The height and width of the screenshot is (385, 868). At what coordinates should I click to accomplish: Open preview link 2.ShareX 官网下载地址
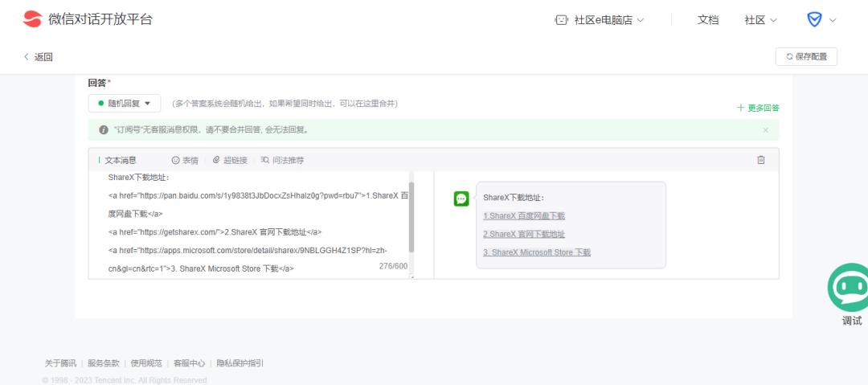(524, 235)
